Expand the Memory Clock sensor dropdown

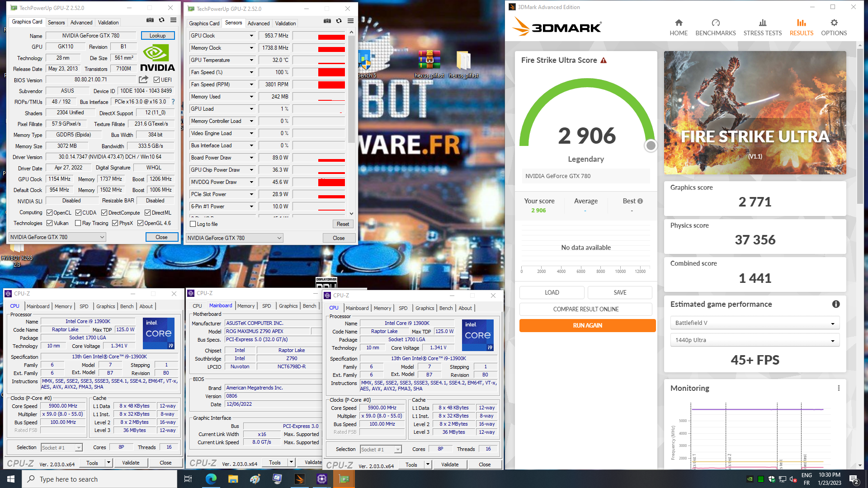point(251,48)
